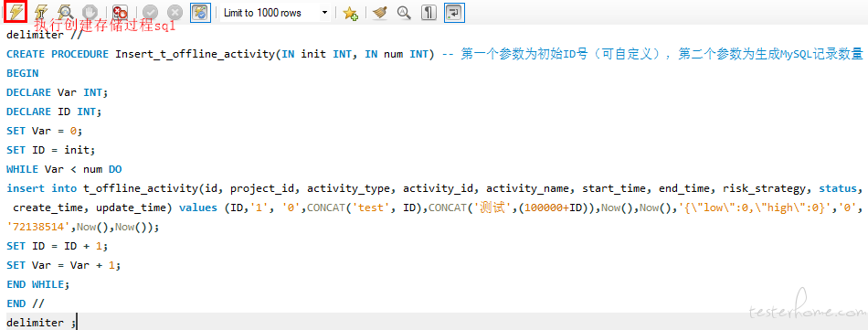Viewport: 868px width, 330px height.
Task: Place the cursor on the final 'delimiter ;' line
Action: click(41, 323)
